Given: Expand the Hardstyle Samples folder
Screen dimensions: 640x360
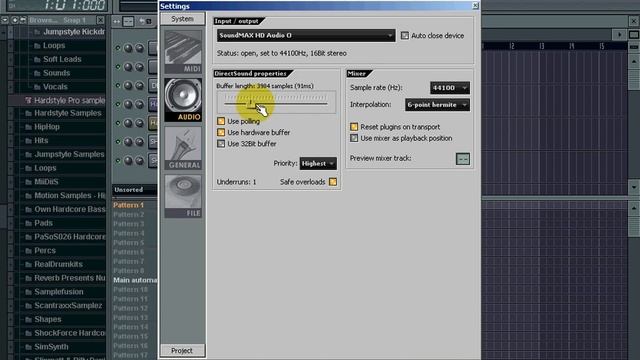Looking at the screenshot, I should coord(67,113).
